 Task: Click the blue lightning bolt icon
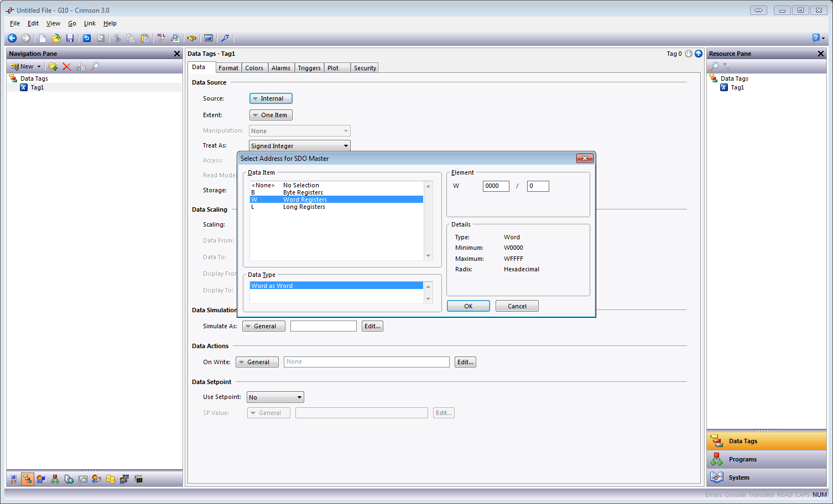(225, 38)
